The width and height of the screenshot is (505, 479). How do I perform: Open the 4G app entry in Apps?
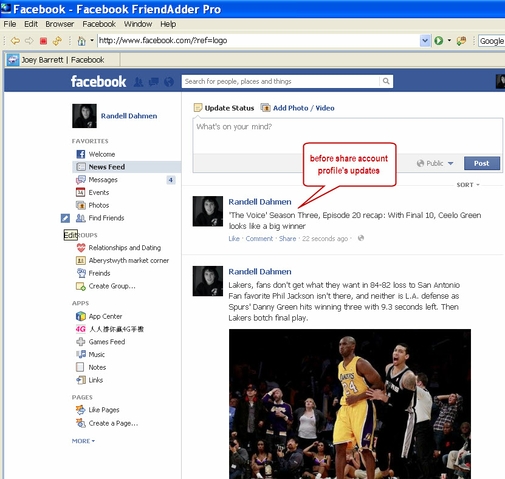(x=116, y=329)
